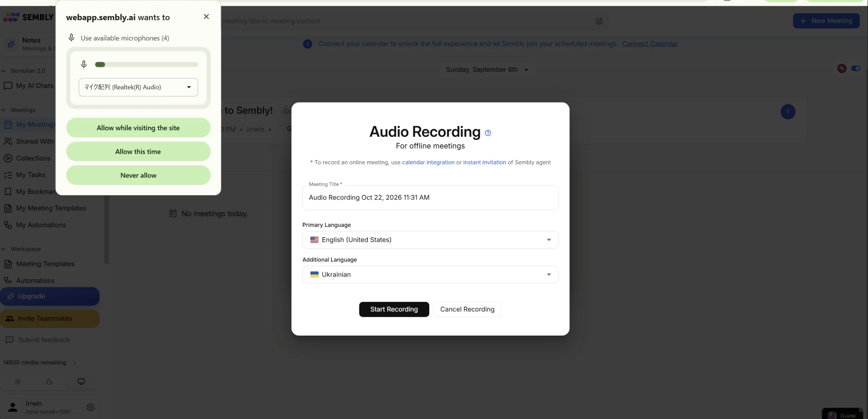Open the Additional Language dropdown
The width and height of the screenshot is (868, 419).
pos(430,274)
